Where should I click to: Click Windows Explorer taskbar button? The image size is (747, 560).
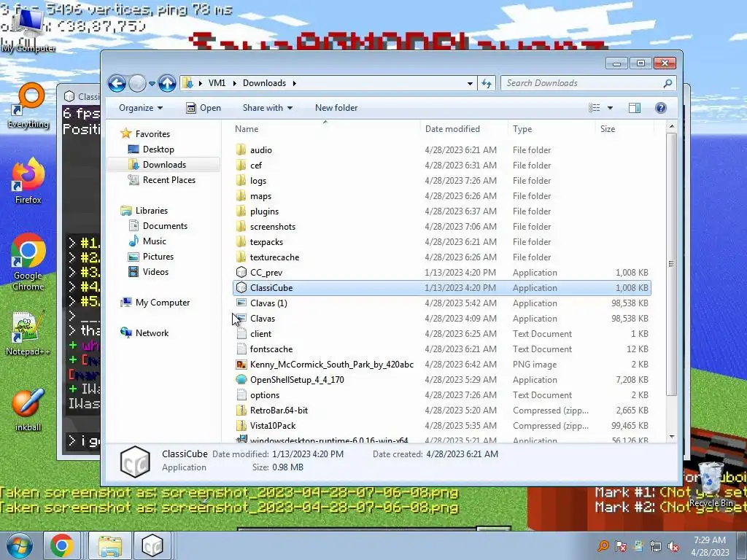coord(110,545)
